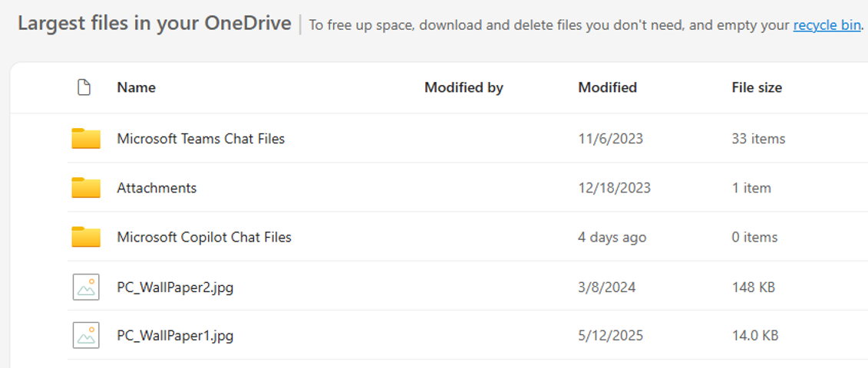Select the PC_WallPaper1.jpg image icon

pos(86,335)
